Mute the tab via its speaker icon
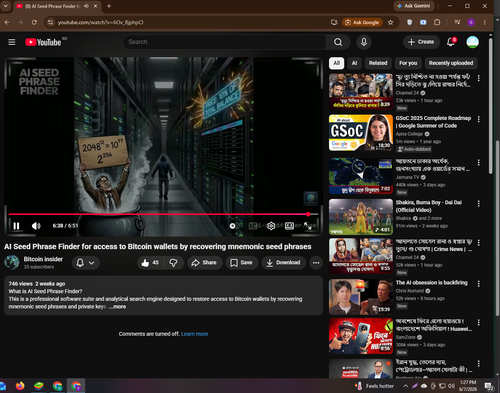The image size is (500, 393). (x=87, y=6)
